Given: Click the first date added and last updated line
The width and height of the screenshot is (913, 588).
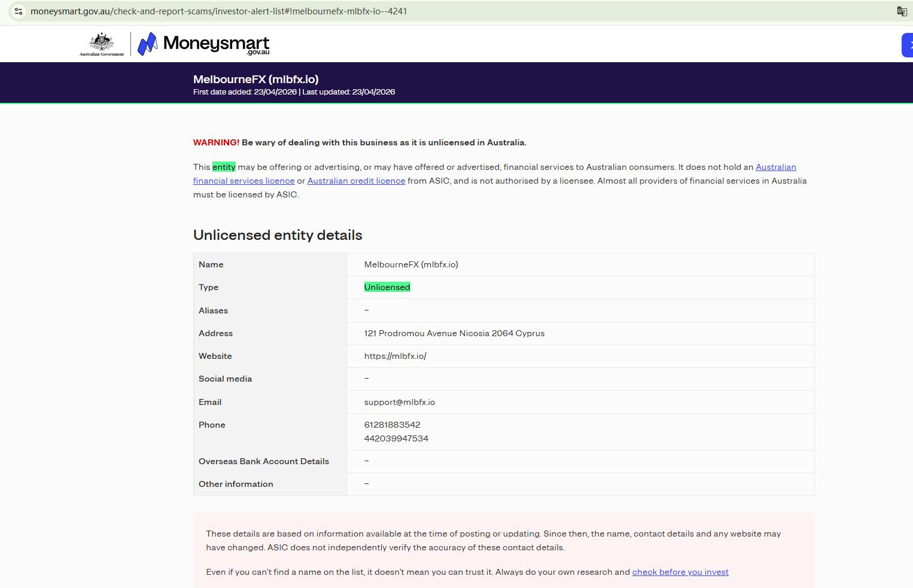Looking at the screenshot, I should coord(294,92).
